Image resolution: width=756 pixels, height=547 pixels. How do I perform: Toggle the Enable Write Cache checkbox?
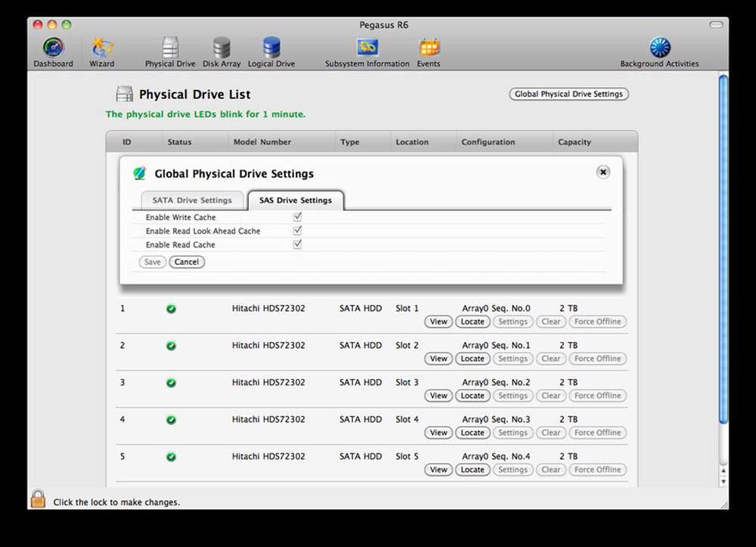[297, 217]
